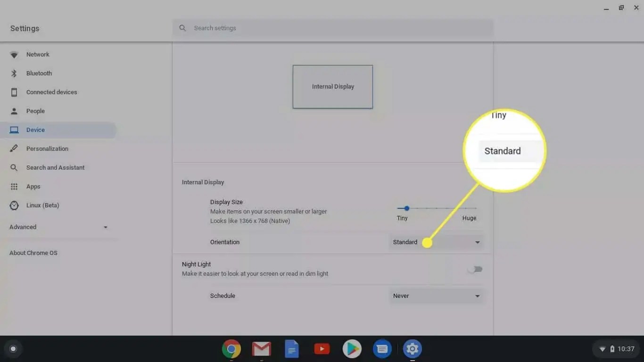This screenshot has height=362, width=644.
Task: Open About Chrome OS
Action: [33, 253]
